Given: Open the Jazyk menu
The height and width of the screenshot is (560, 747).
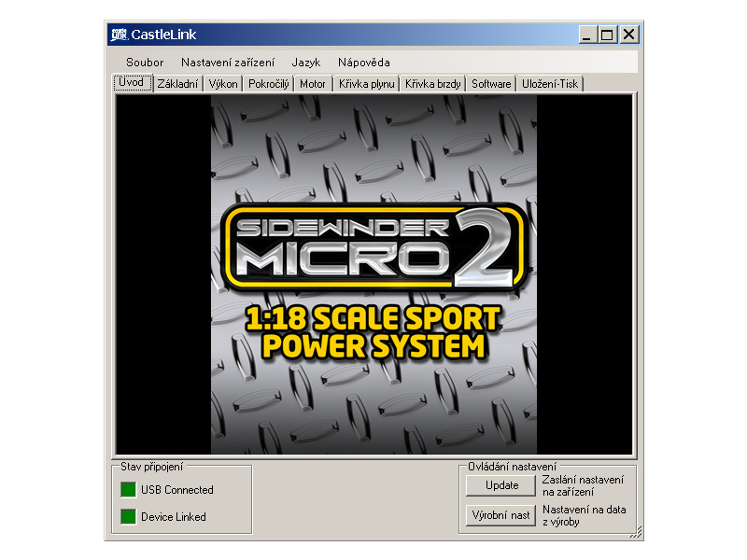Looking at the screenshot, I should pyautogui.click(x=306, y=63).
